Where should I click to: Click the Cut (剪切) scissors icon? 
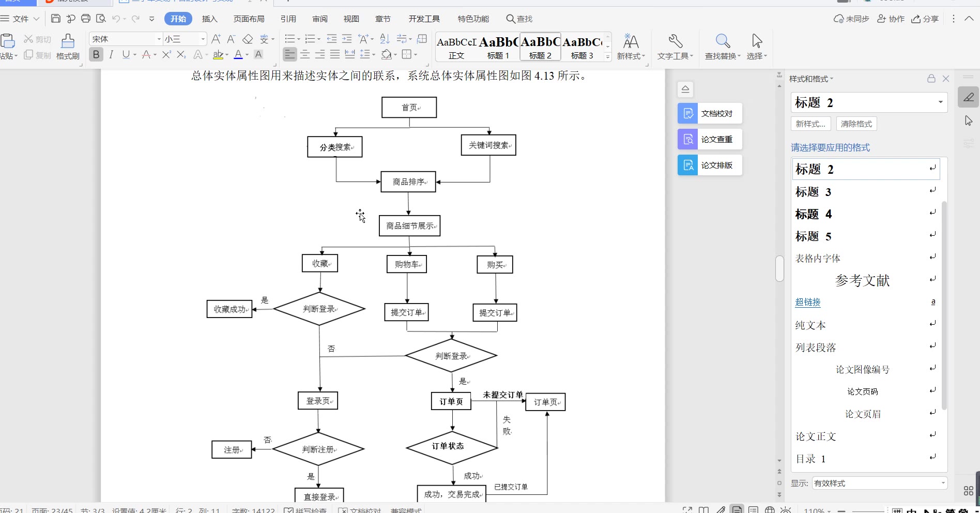(x=28, y=39)
